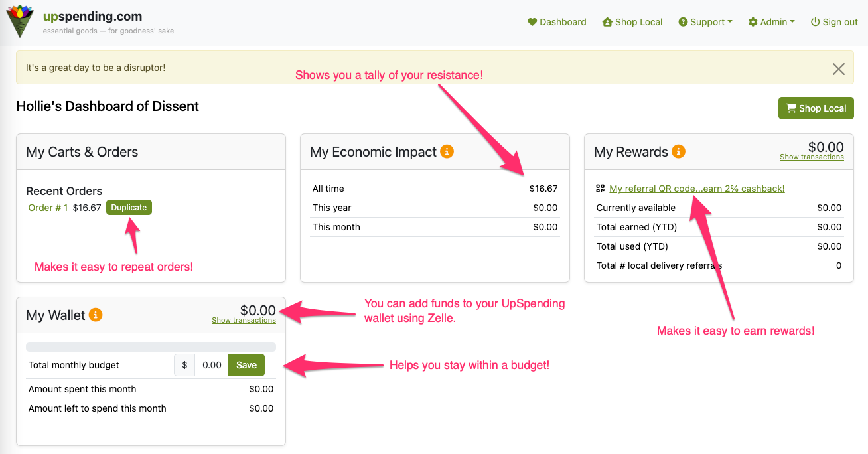Show transactions under My Rewards

(x=812, y=157)
